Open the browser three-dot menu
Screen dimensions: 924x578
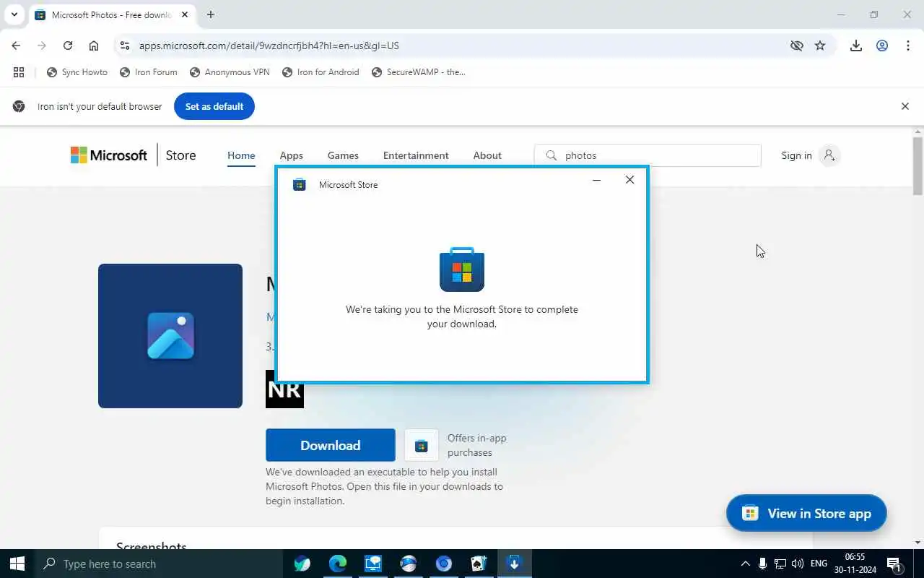click(x=908, y=46)
